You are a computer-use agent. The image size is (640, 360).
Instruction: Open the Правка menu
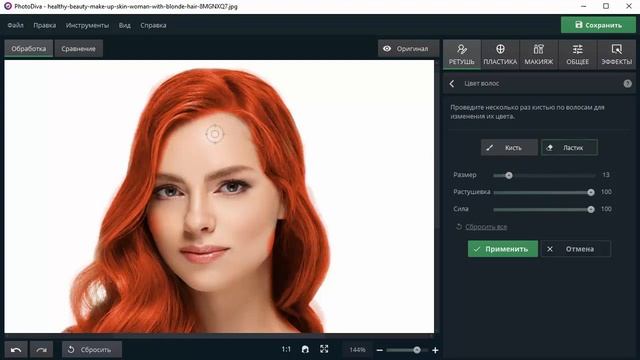coord(44,25)
